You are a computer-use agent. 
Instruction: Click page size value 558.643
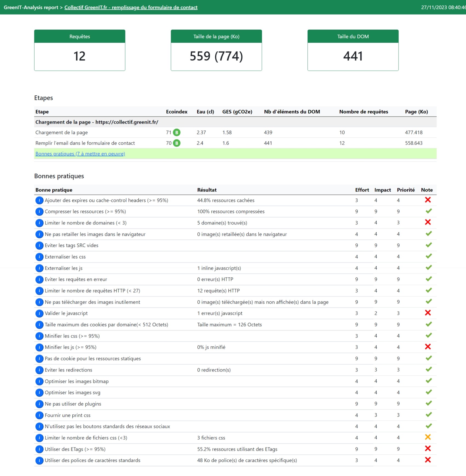coord(414,143)
